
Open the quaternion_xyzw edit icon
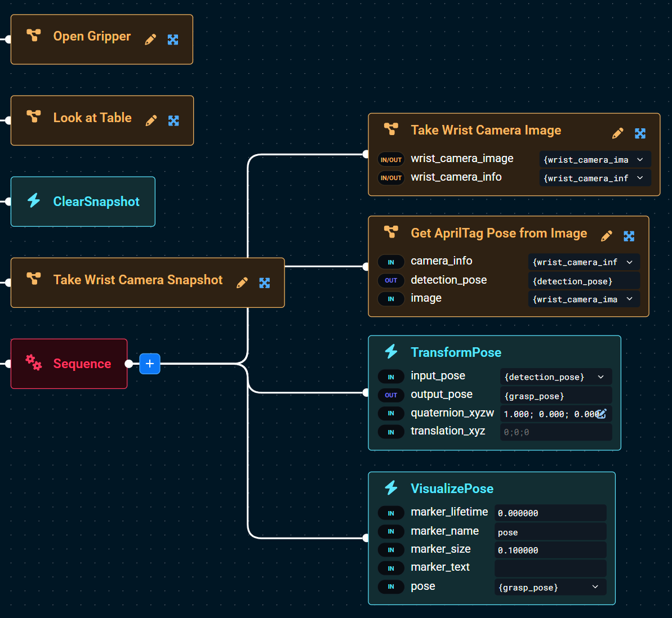tap(602, 414)
